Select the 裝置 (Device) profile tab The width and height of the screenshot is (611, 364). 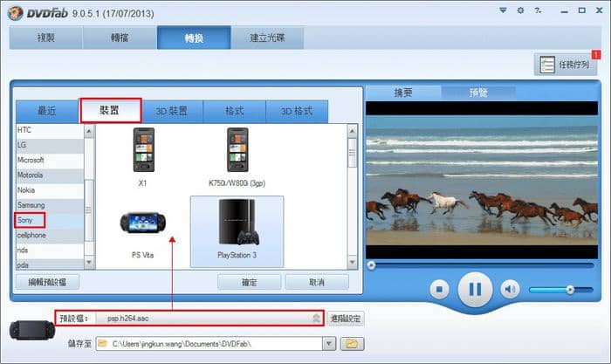(x=110, y=111)
